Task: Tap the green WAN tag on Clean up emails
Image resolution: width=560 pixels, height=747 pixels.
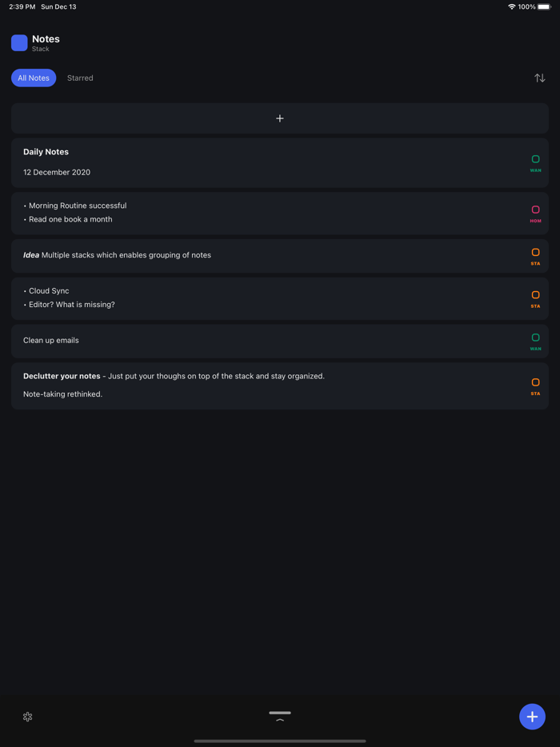Action: (535, 341)
